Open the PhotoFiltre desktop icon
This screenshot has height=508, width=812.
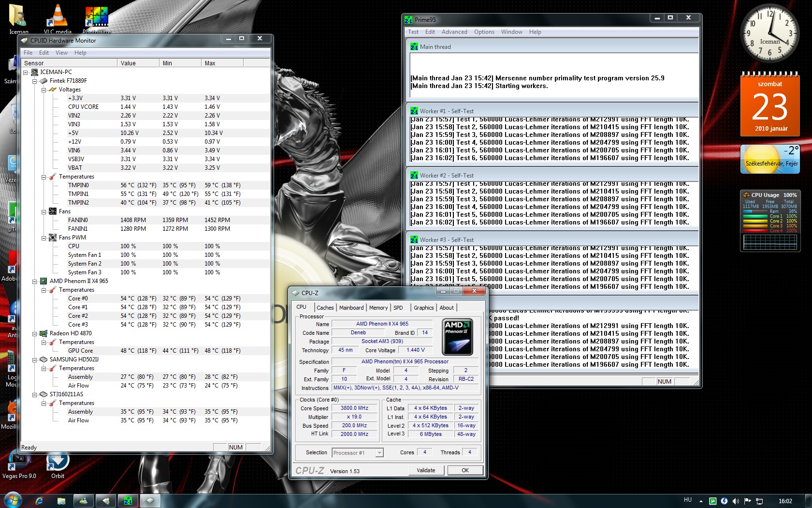click(97, 19)
